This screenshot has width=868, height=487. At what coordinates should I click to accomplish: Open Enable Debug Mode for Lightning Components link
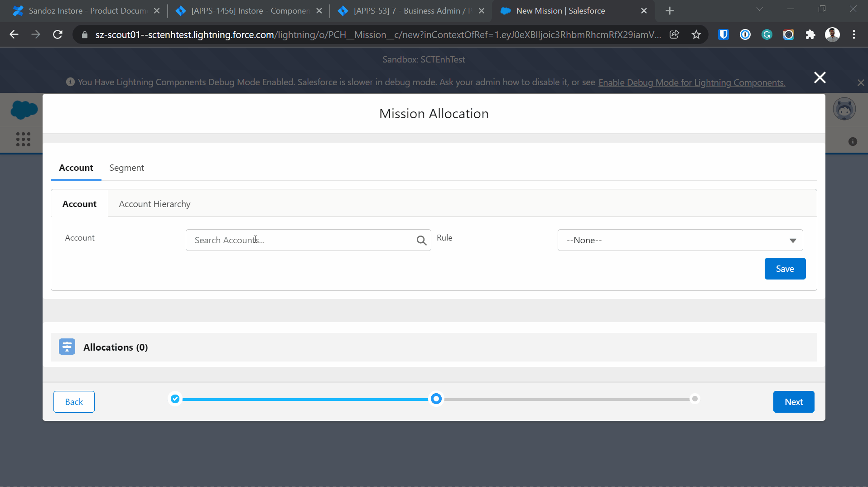(691, 82)
